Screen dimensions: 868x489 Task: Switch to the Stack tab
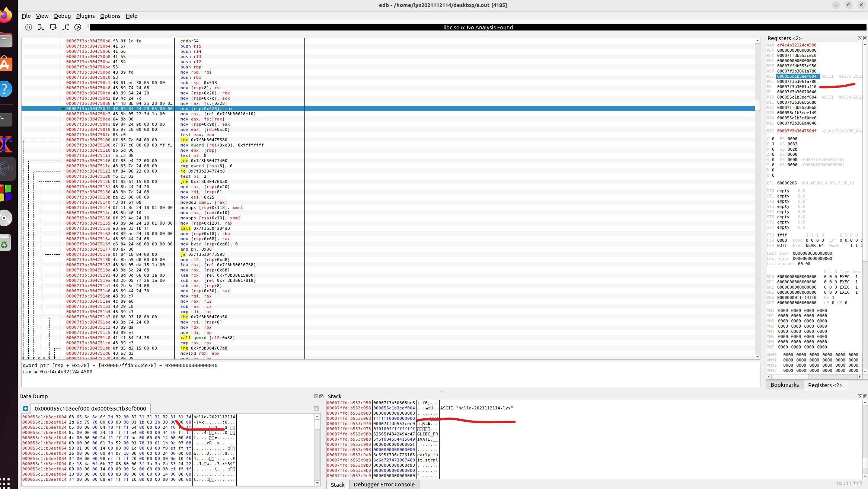(x=337, y=485)
